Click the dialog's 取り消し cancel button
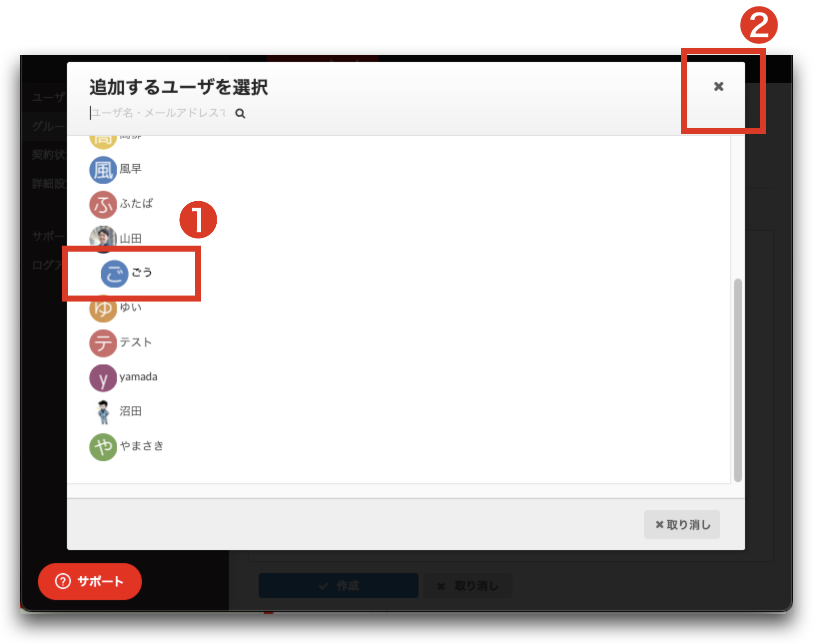 click(682, 525)
